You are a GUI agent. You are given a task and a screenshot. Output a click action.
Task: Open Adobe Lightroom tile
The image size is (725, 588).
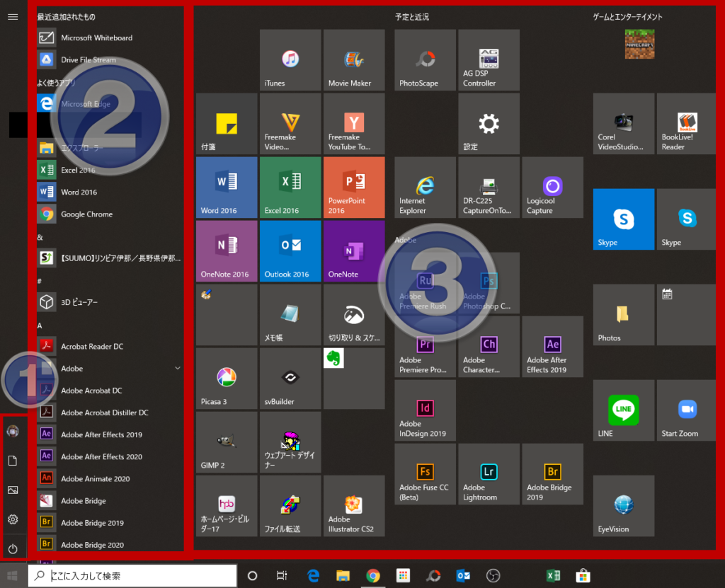coord(489,474)
